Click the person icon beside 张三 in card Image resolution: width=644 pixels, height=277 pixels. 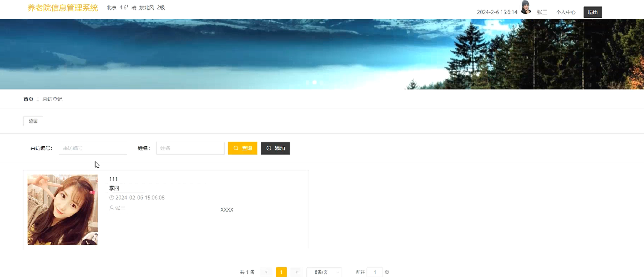pyautogui.click(x=112, y=208)
